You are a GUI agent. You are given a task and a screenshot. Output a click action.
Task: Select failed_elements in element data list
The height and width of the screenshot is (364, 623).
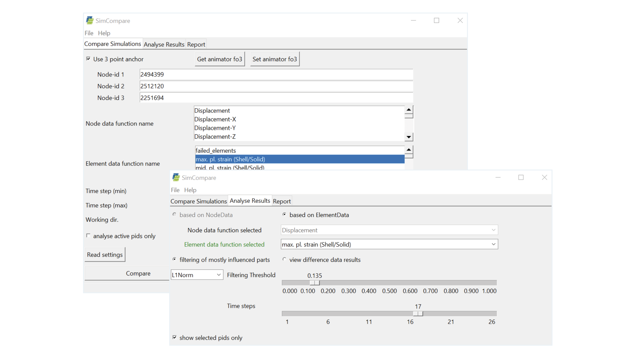point(300,151)
